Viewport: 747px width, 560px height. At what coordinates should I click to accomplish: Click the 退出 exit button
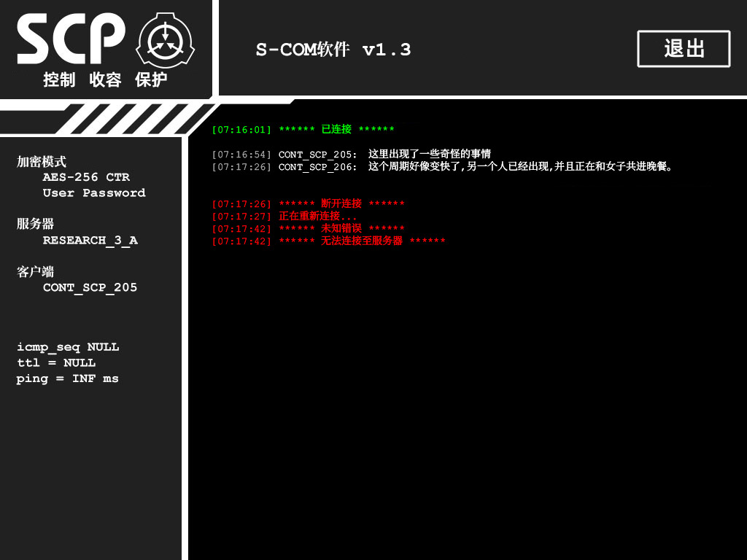(684, 49)
